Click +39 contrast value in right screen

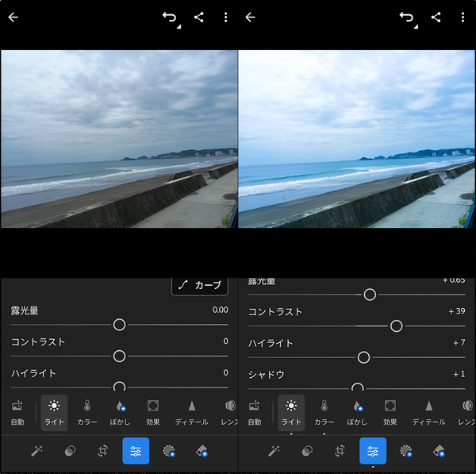tap(457, 311)
